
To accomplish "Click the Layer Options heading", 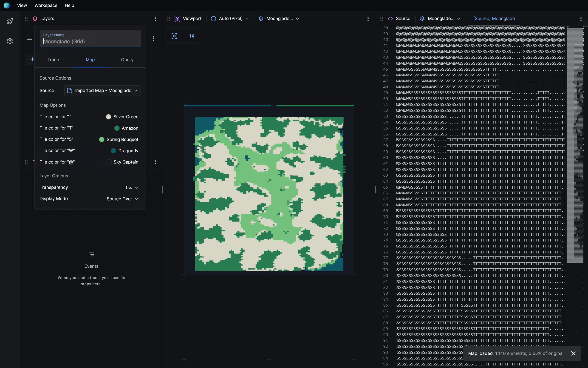I will point(54,176).
